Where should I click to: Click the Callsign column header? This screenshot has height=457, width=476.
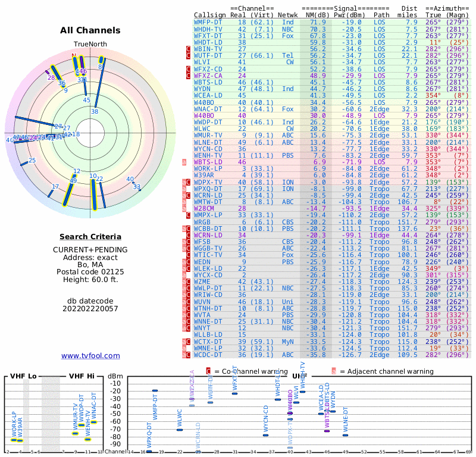210,15
